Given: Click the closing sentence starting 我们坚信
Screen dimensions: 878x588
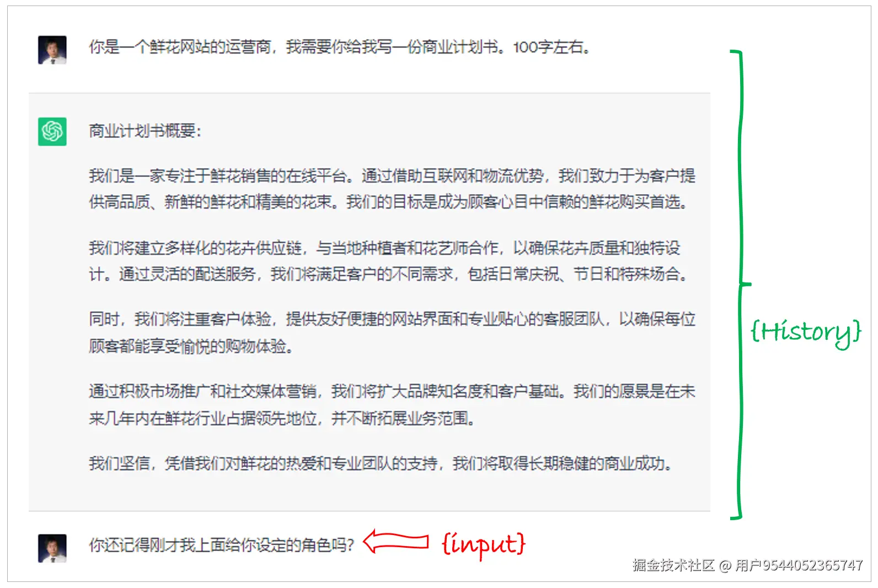Looking at the screenshot, I should (x=381, y=463).
